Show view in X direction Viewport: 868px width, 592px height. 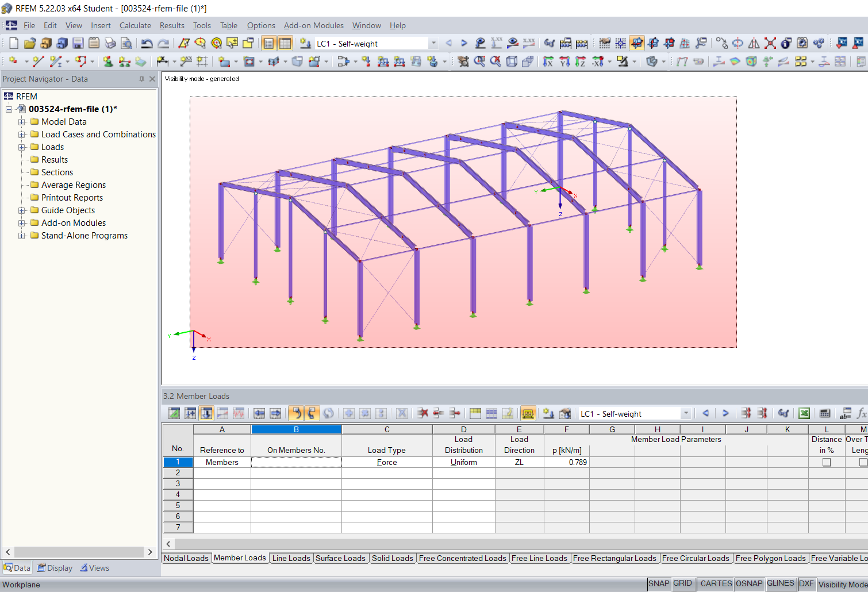coord(548,61)
